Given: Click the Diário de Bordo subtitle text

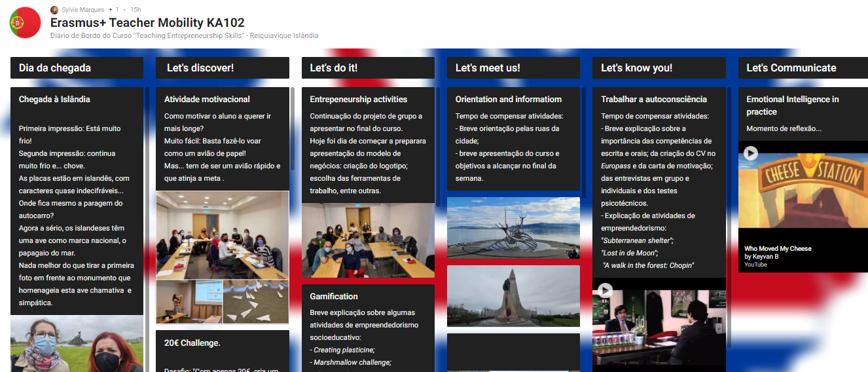Looking at the screenshot, I should click(184, 35).
